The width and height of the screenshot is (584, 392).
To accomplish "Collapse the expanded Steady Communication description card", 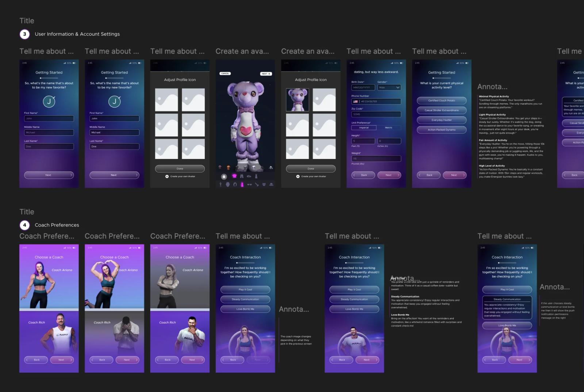I will (507, 308).
